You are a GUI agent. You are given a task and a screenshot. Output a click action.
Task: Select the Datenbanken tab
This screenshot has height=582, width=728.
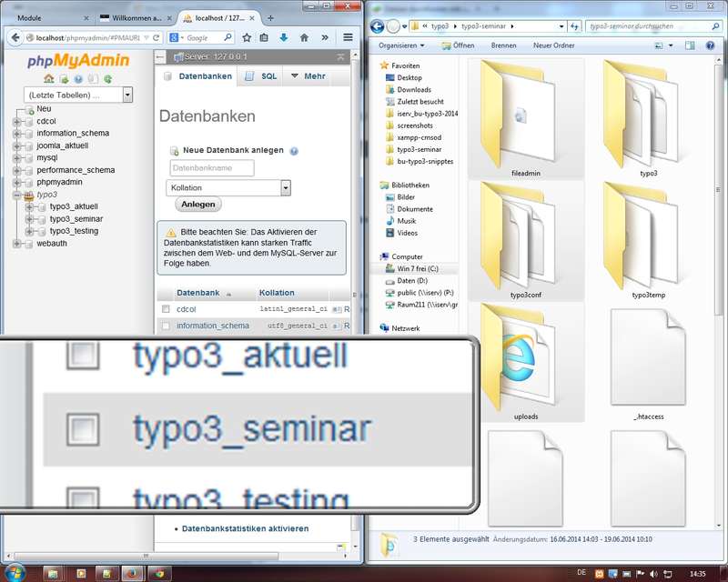(198, 76)
